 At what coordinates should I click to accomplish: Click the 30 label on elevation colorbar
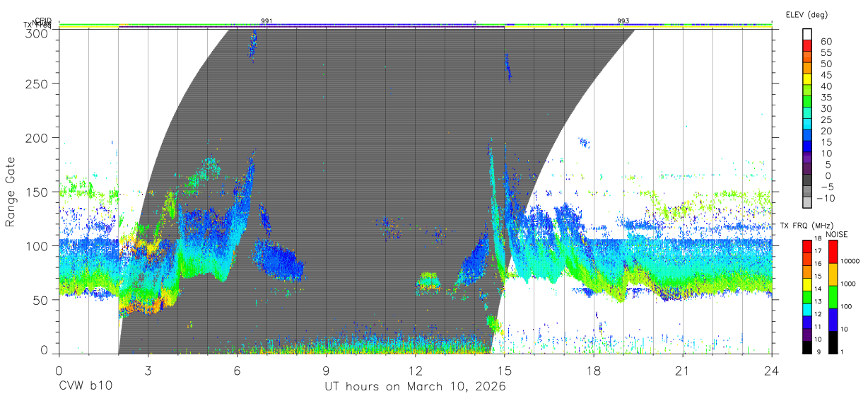(826, 108)
